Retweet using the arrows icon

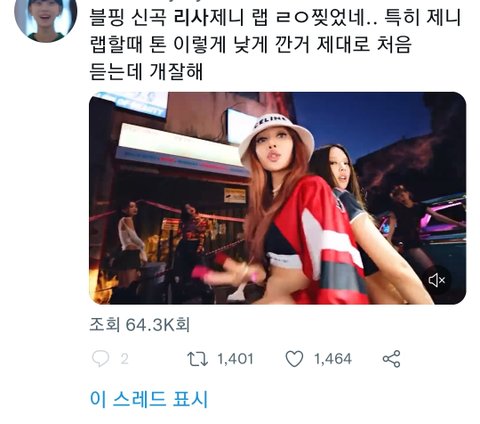(197, 359)
